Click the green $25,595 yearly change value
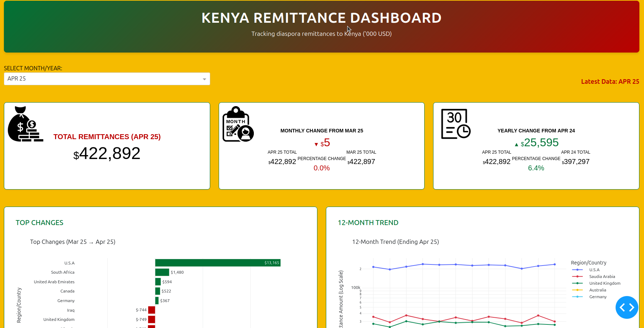 540,143
